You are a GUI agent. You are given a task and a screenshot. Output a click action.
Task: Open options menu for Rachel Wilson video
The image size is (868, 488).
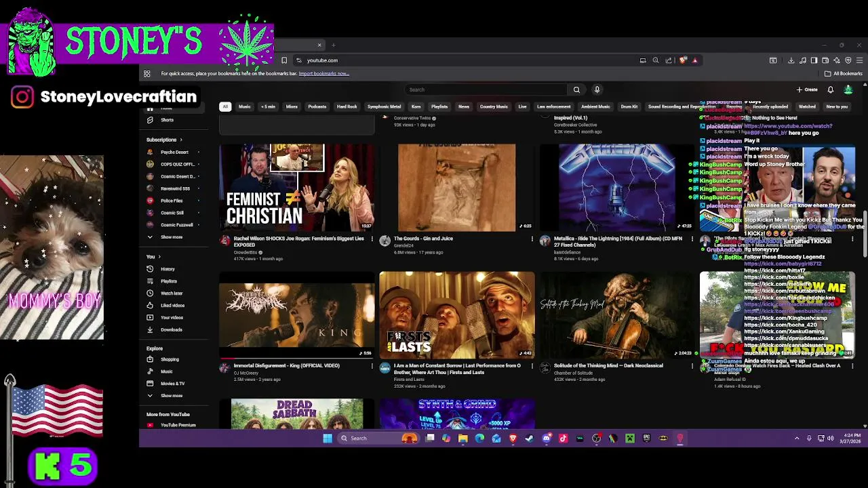(372, 239)
